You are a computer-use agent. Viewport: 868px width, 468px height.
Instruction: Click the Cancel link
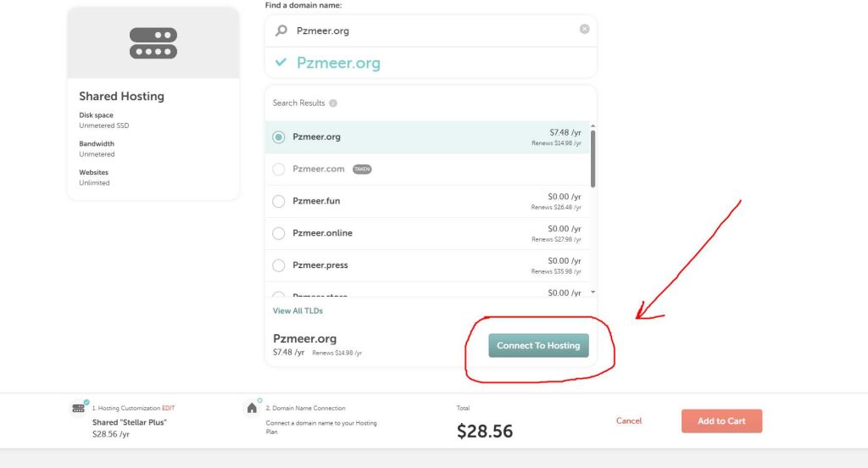629,421
